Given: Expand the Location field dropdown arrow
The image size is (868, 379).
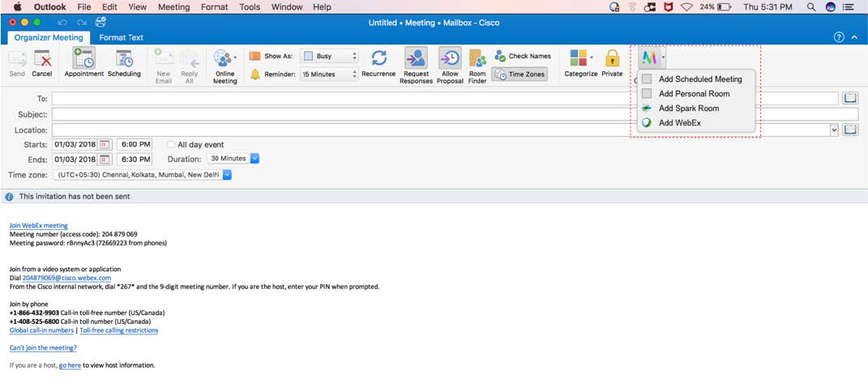Looking at the screenshot, I should point(834,130).
